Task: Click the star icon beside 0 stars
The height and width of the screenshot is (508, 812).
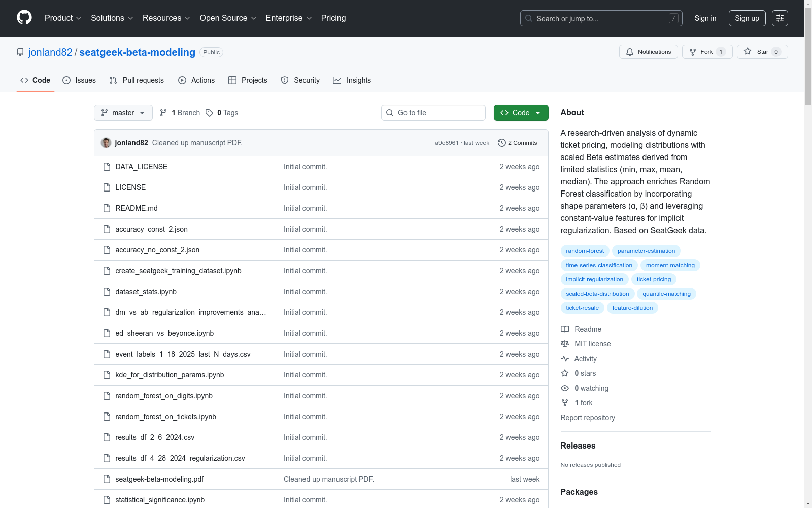Action: [x=565, y=373]
